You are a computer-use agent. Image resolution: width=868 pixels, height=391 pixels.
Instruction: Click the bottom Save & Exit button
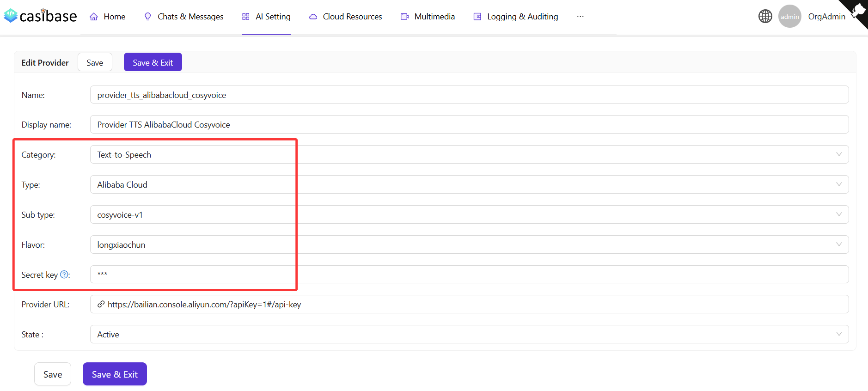(x=115, y=374)
